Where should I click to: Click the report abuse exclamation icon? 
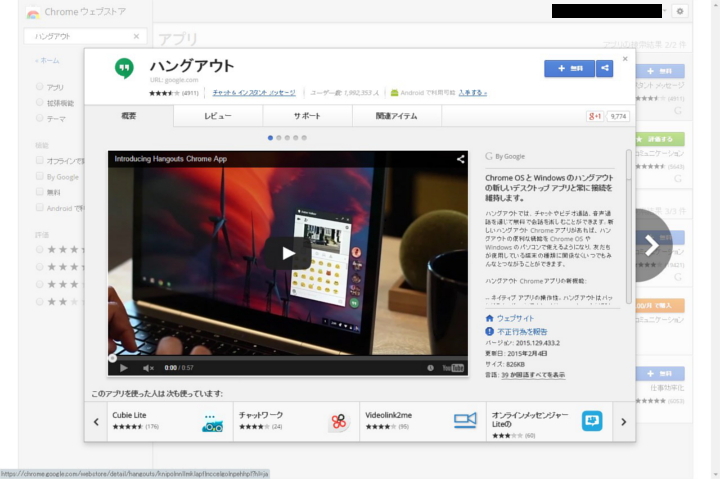(x=489, y=331)
